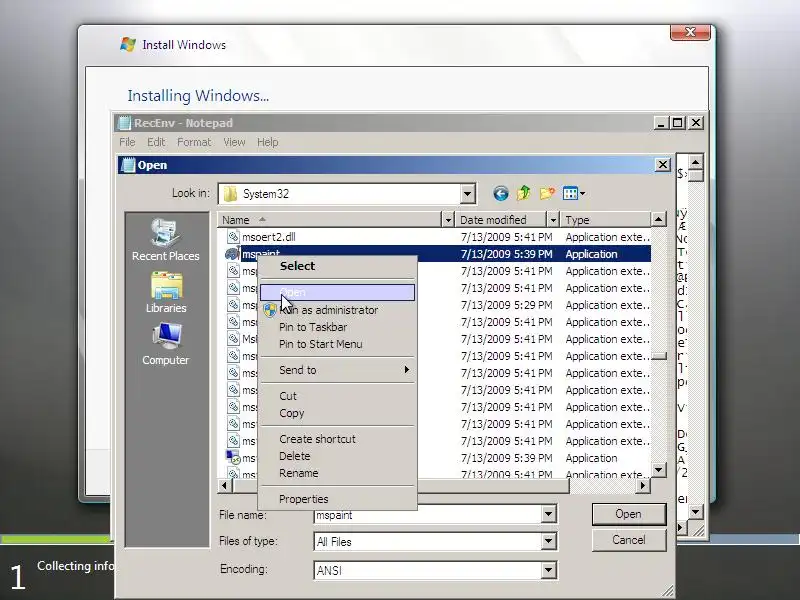Click the Open button in dialog
The width and height of the screenshot is (800, 600).
point(629,514)
